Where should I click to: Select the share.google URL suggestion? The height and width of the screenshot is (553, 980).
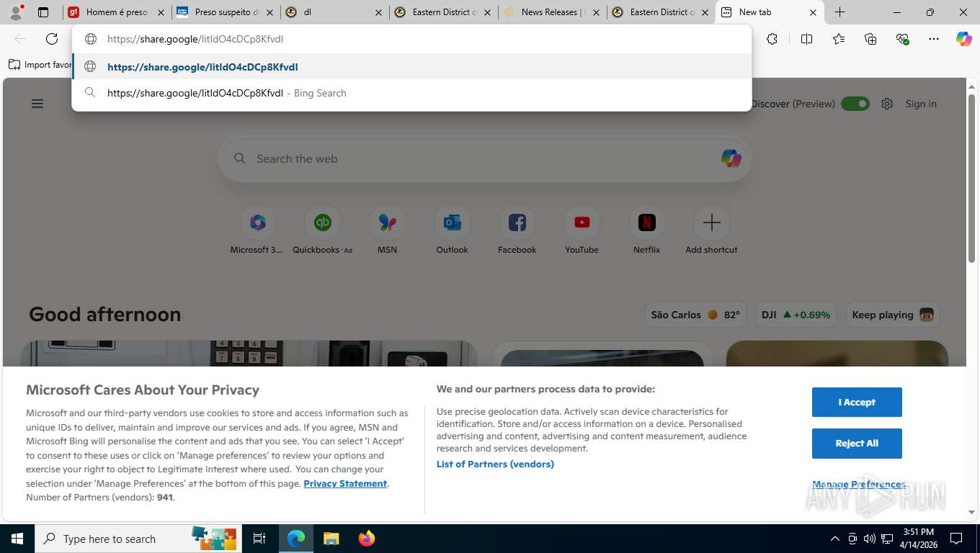coord(412,67)
